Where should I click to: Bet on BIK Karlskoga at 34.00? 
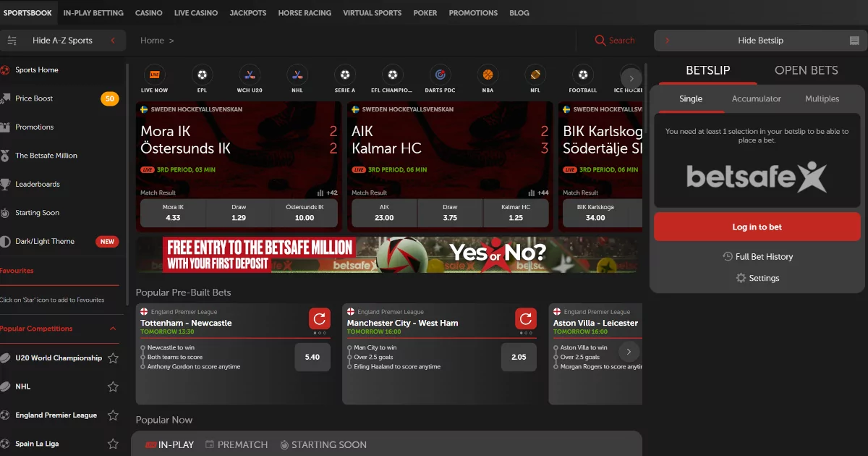tap(595, 213)
